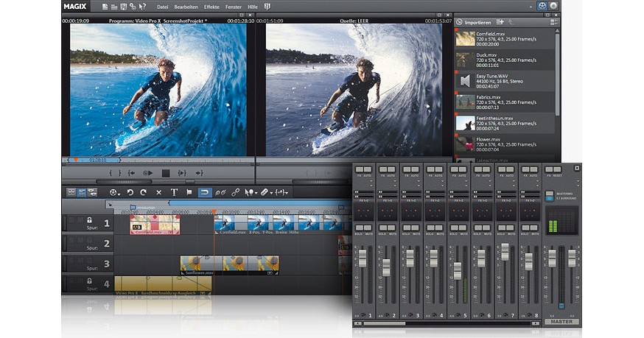Open the razor cut tool dropdown
This screenshot has height=338, width=644.
271,193
